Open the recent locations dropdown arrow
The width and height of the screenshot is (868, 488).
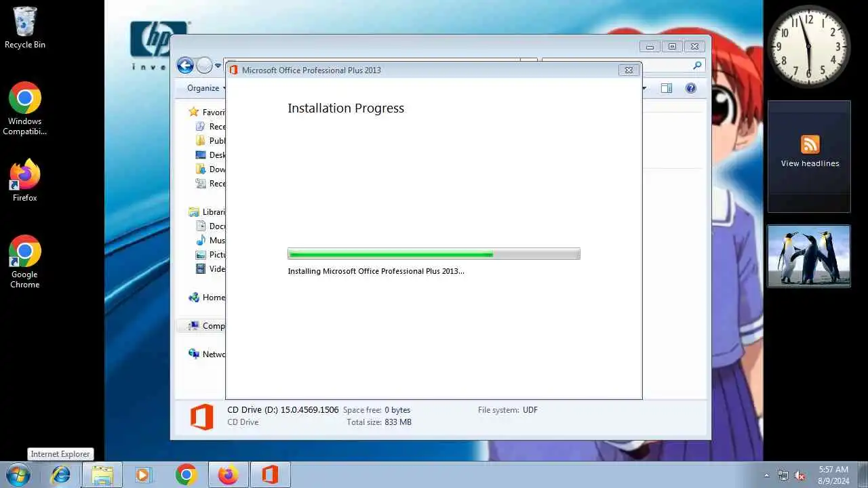(x=218, y=66)
